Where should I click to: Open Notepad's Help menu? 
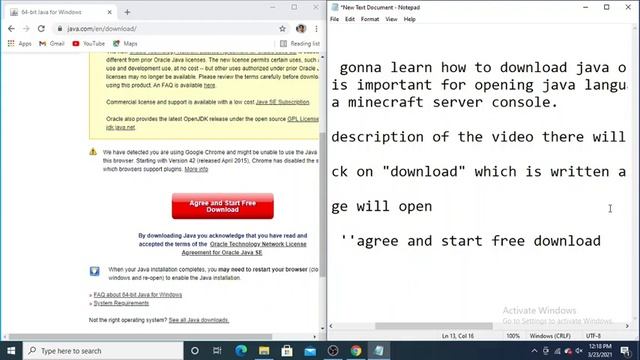click(x=409, y=19)
